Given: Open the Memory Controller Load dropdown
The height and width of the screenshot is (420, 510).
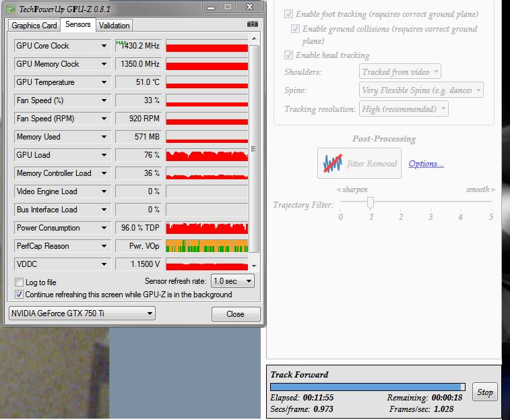Looking at the screenshot, I should (x=104, y=173).
